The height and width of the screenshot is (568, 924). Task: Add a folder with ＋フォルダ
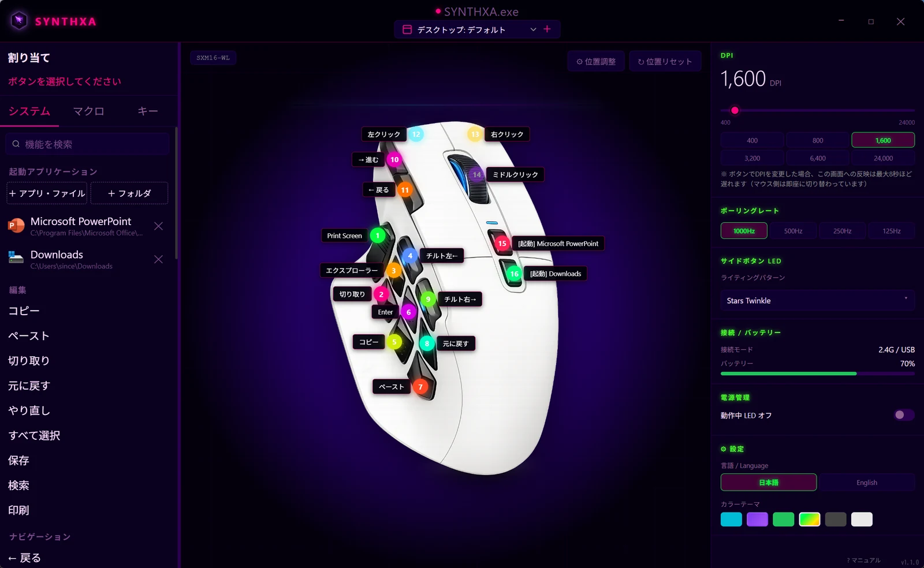click(x=129, y=193)
